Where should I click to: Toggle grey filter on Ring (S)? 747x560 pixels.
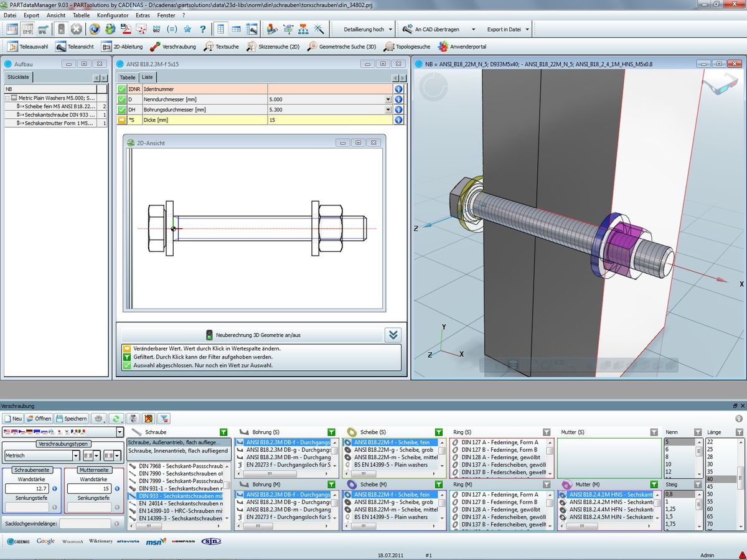pyautogui.click(x=546, y=432)
